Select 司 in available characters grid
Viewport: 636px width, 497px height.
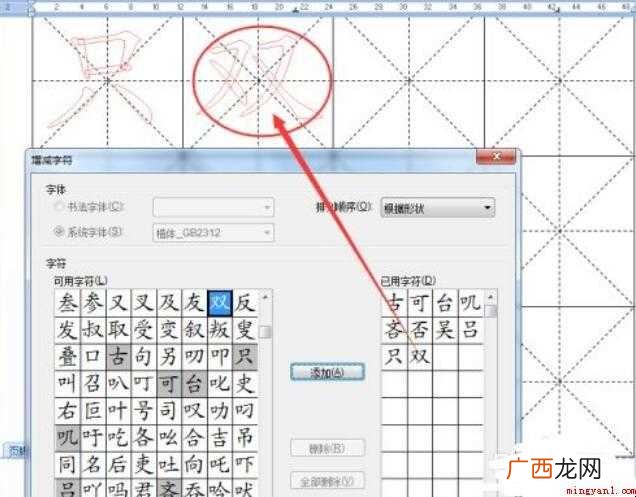[169, 411]
